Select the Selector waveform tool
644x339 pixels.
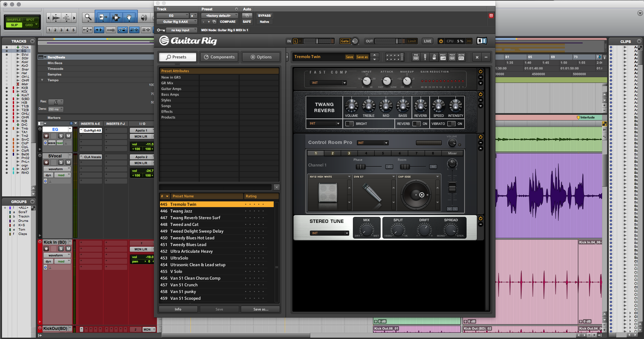pyautogui.click(x=116, y=17)
